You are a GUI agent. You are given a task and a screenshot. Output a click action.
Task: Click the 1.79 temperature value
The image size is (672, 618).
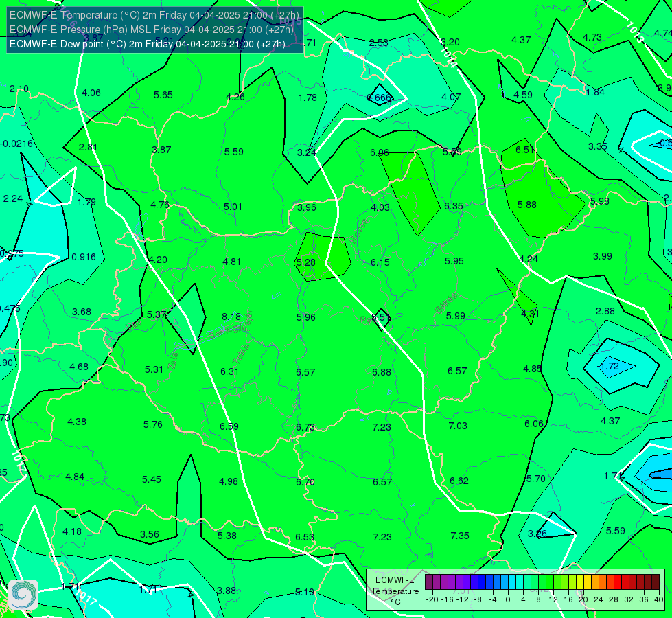click(86, 202)
